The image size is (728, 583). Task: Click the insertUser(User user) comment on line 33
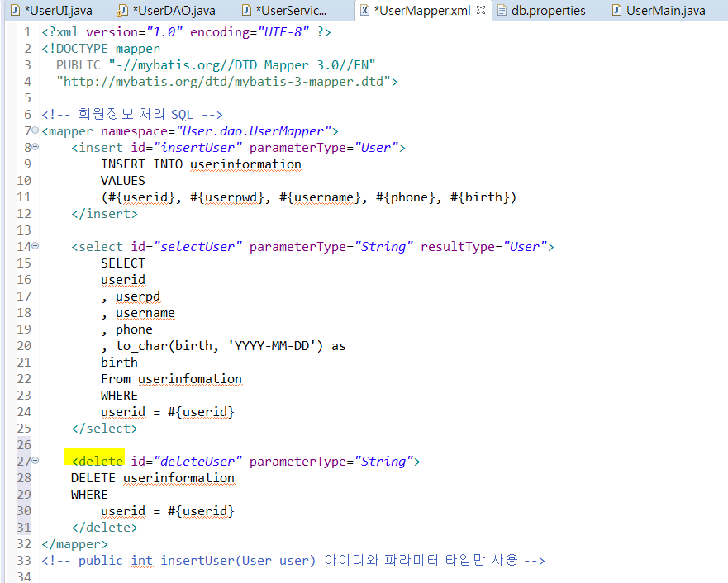tap(293, 560)
